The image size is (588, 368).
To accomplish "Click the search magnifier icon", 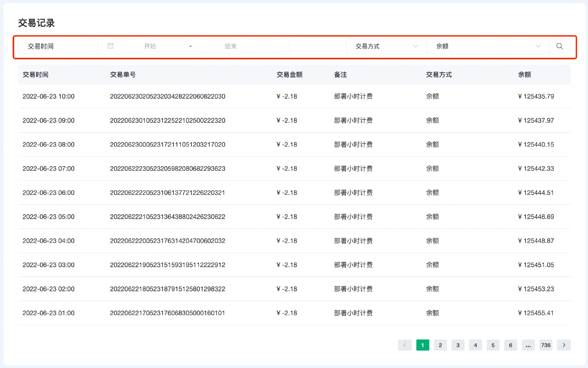I will pos(559,46).
